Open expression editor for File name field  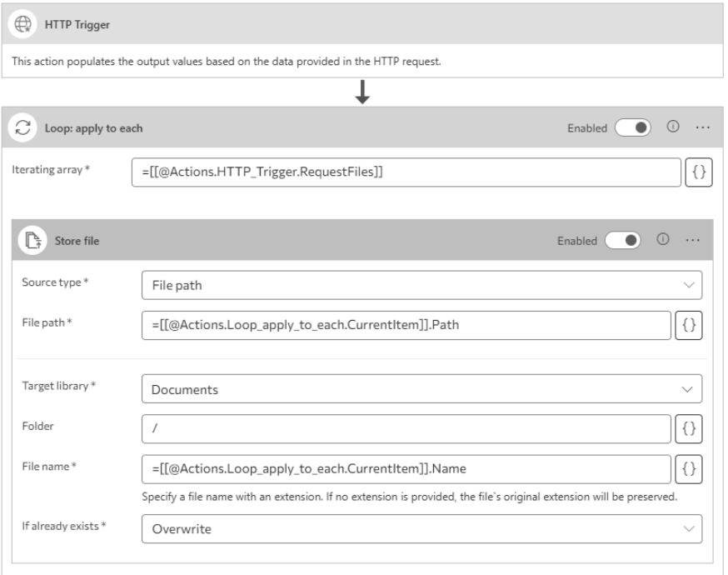(x=688, y=469)
